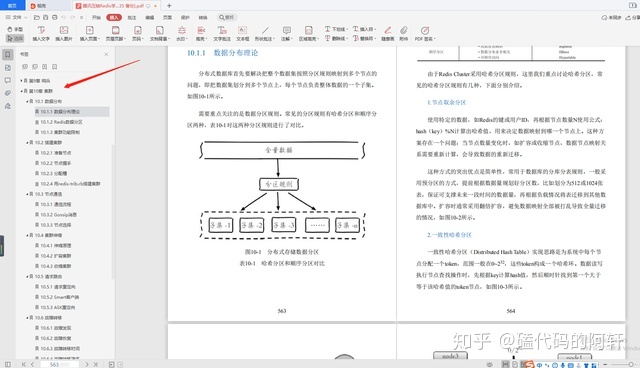Switch to the 首页 home tab
The image size is (640, 368).
[13, 6]
